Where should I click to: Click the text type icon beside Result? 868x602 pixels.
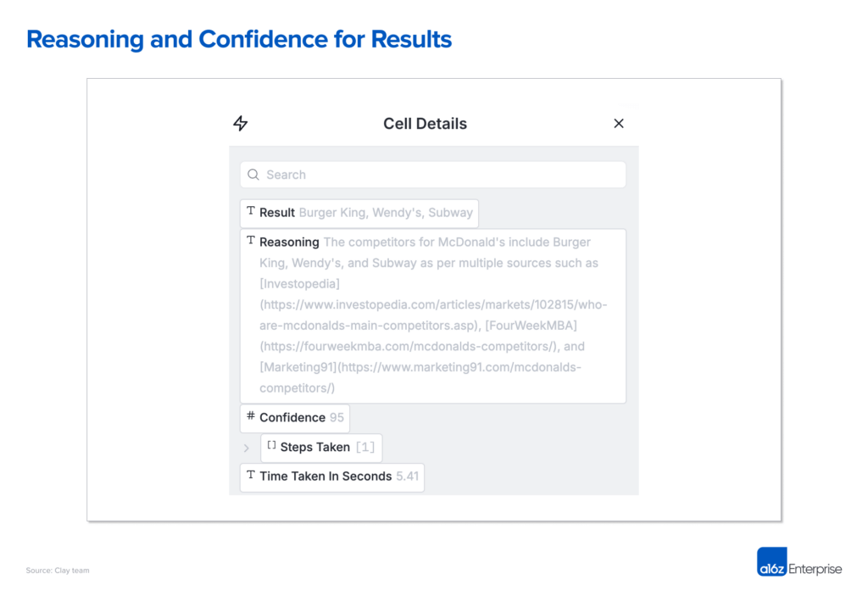click(x=251, y=211)
